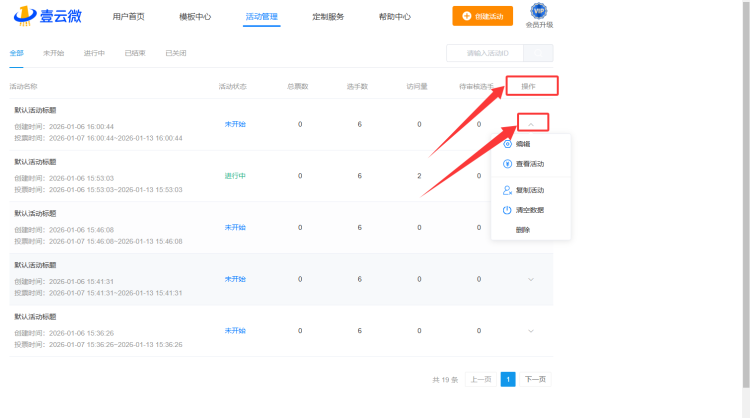Expand actions for the 15:36:26 activity row
Viewport: 750px width, 418px height.
click(x=531, y=330)
